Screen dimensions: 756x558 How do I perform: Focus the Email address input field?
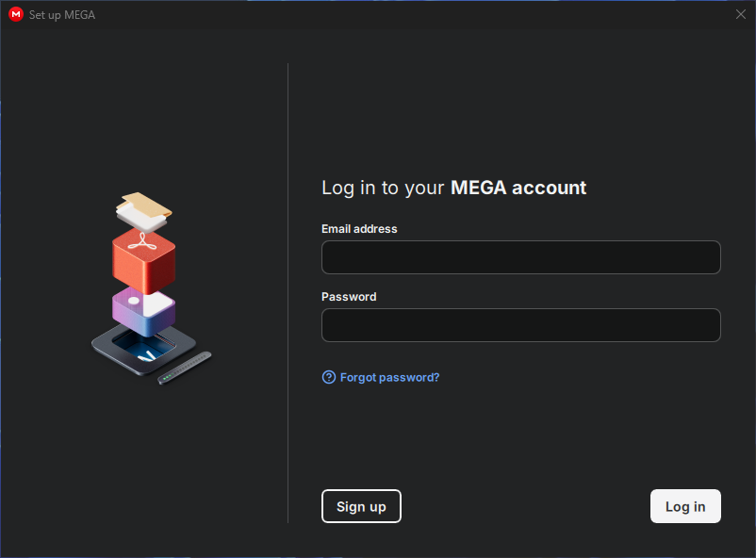[520, 257]
